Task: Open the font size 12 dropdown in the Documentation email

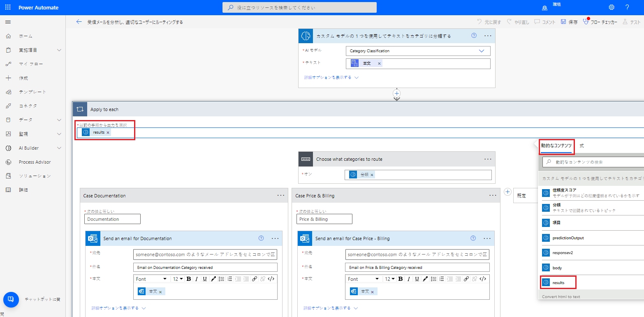Action: point(178,279)
